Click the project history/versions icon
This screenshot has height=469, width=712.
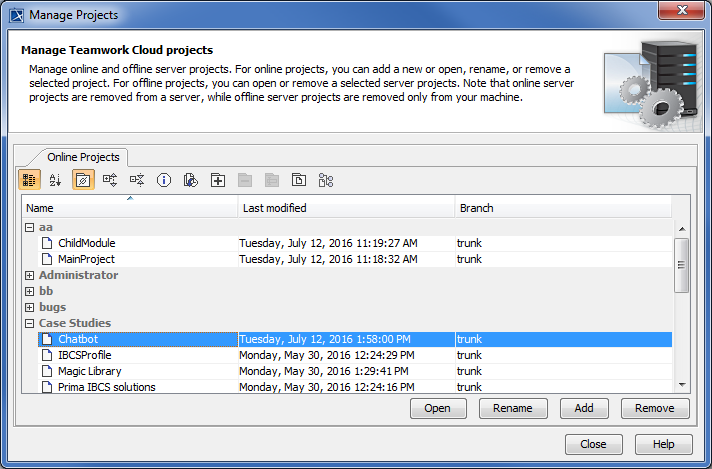(191, 180)
